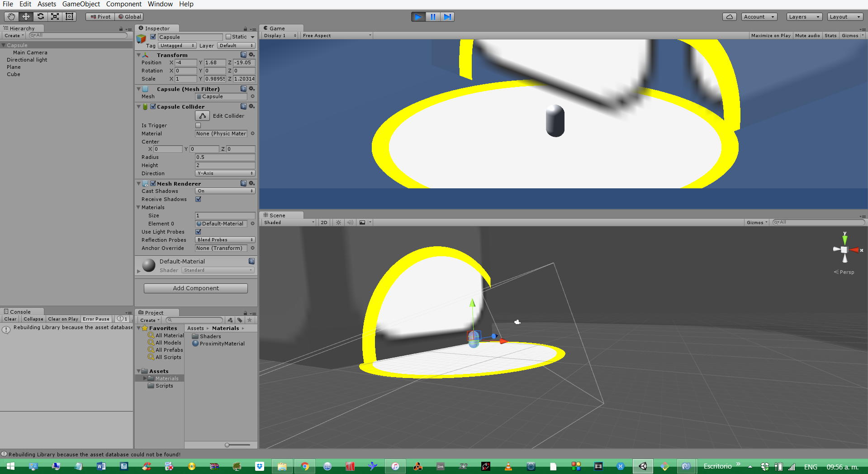Viewport: 868px width, 474px height.
Task: Open the Layout dropdown
Action: (845, 17)
